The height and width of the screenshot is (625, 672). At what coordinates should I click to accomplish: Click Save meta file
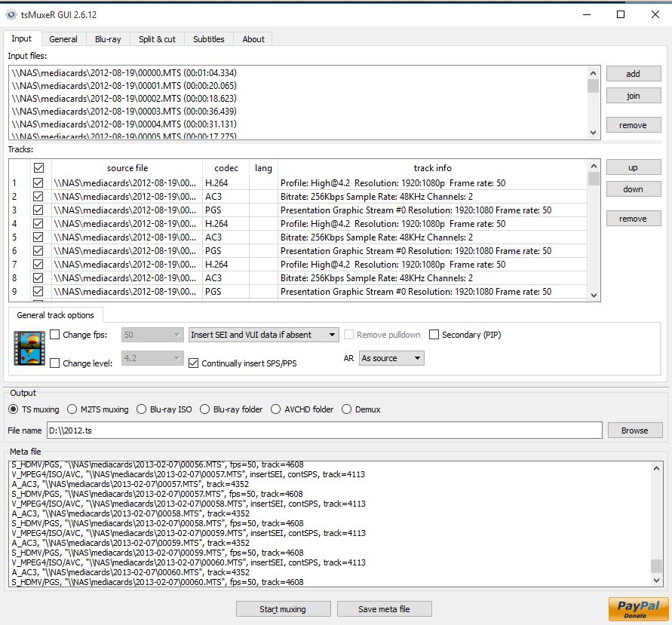point(384,608)
